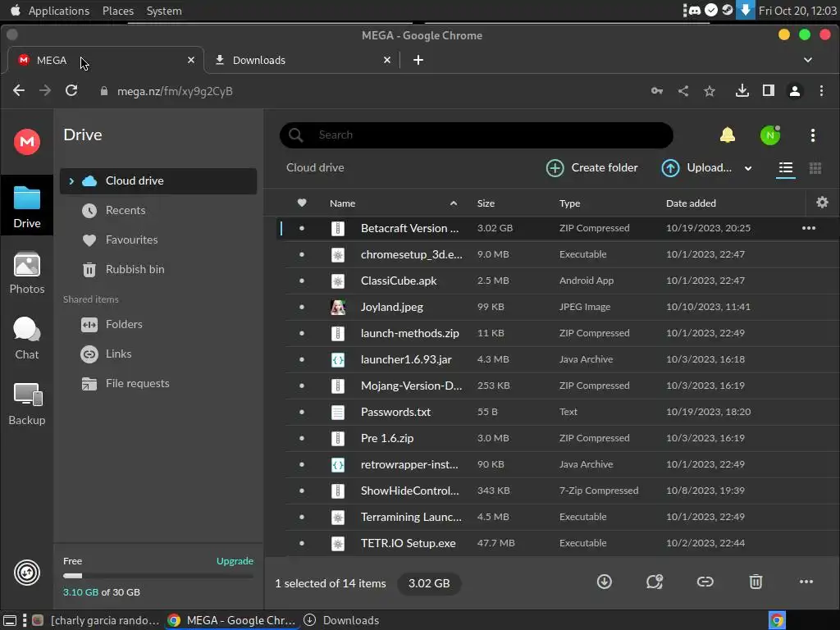Open Chrome profile icon
This screenshot has width=840, height=630.
[x=794, y=91]
